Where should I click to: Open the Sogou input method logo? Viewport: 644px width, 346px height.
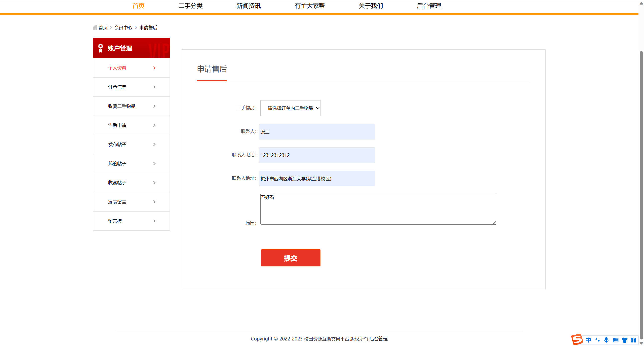coord(578,340)
